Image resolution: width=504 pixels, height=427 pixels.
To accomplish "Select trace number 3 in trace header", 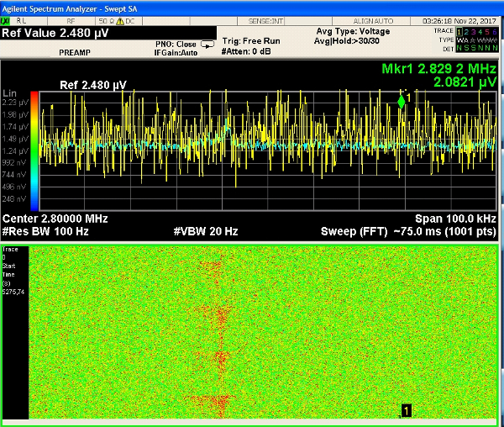I will 475,31.
